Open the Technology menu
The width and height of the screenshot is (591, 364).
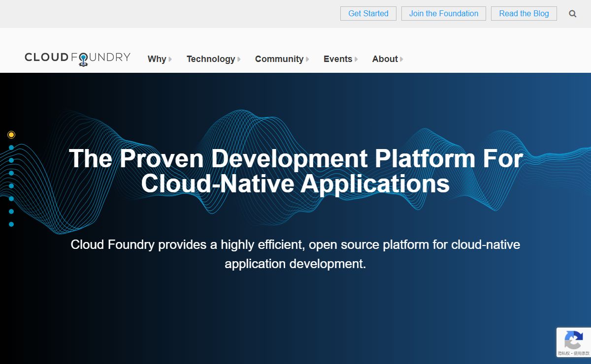[x=211, y=59]
